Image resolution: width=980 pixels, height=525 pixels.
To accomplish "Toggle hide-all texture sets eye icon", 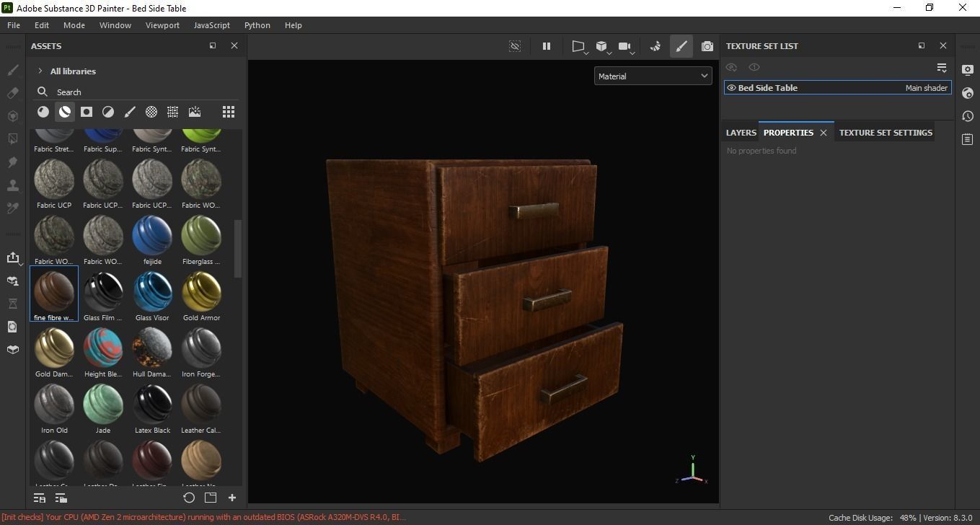I will point(731,67).
